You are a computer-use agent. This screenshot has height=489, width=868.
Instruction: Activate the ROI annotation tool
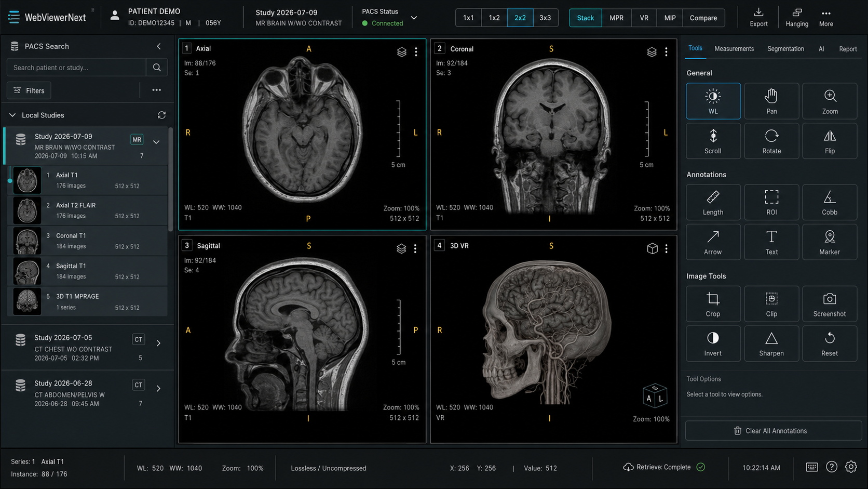[771, 202]
